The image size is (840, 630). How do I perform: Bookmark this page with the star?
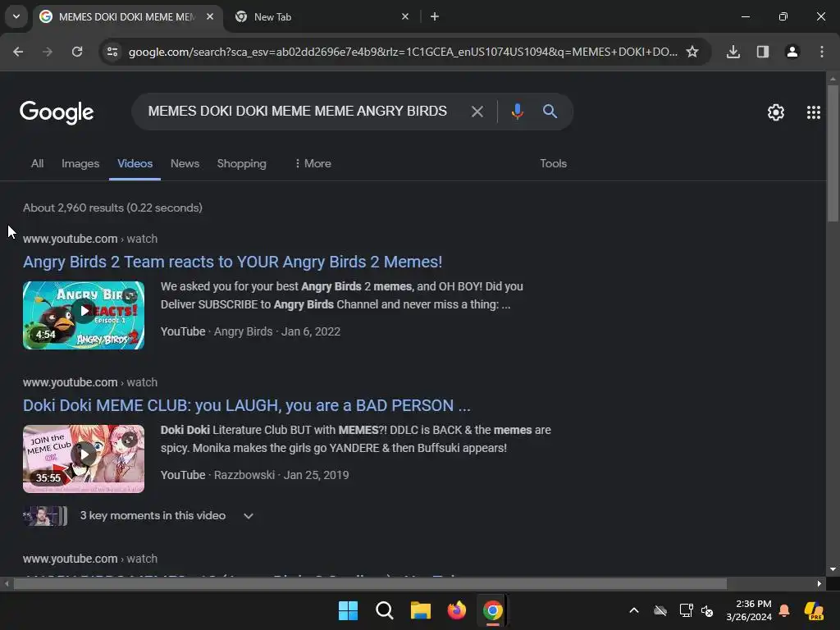[692, 52]
